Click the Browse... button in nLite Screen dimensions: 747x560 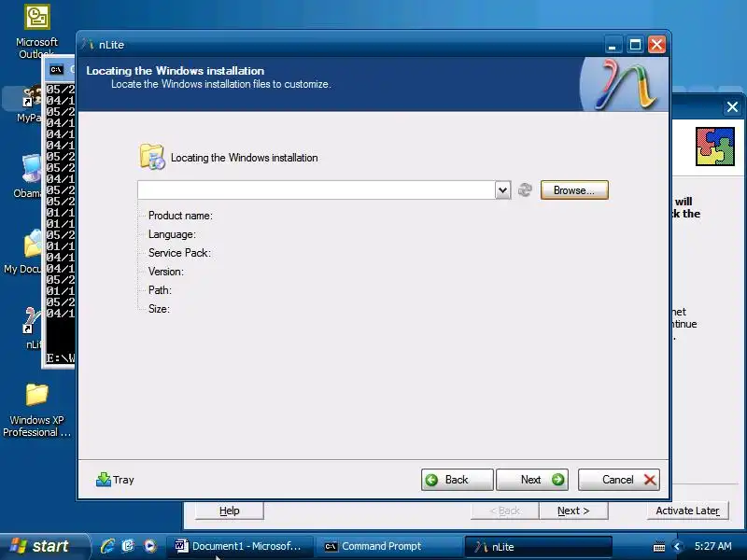point(574,190)
